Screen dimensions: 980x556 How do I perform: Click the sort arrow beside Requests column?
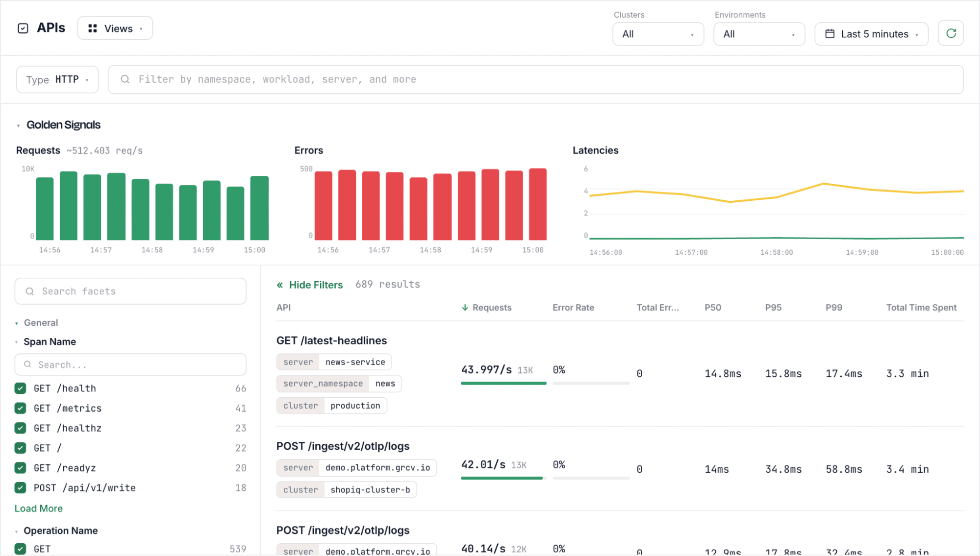pos(465,308)
